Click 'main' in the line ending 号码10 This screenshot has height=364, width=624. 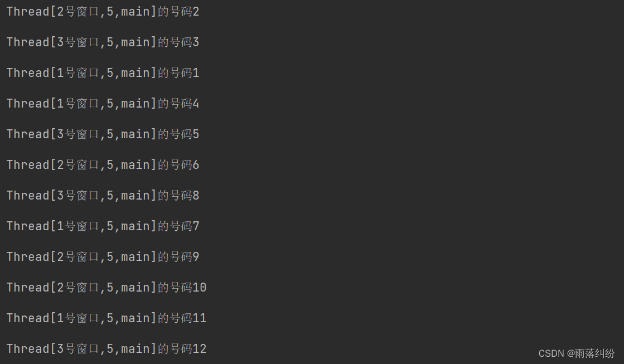136,287
